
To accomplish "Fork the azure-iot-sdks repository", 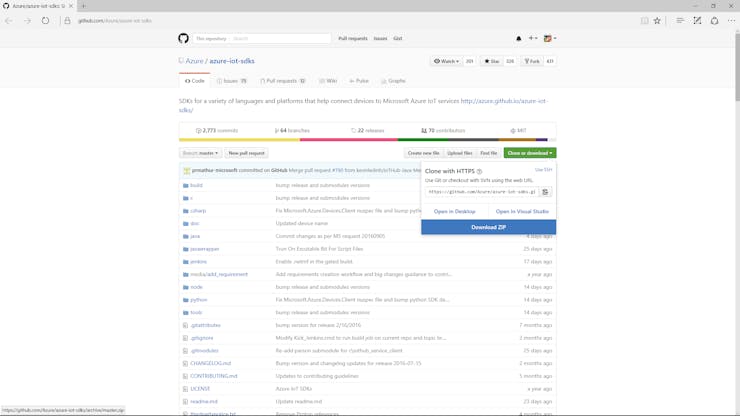I will (x=532, y=61).
